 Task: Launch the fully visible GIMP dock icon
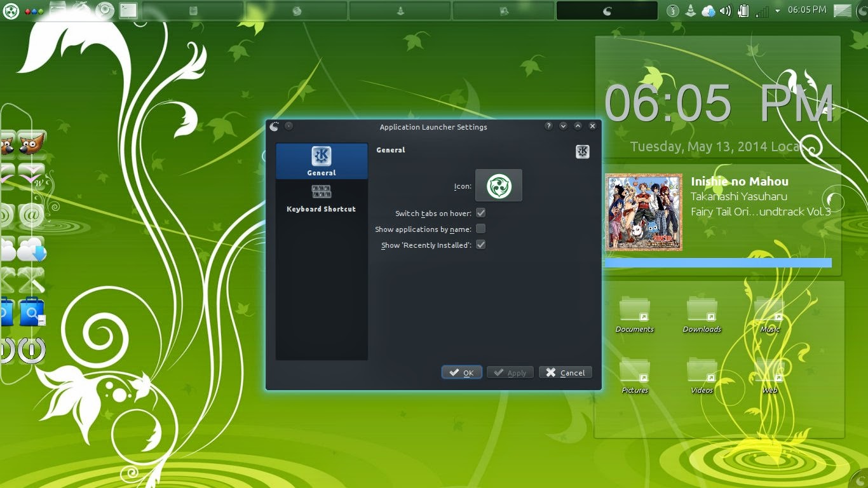pyautogui.click(x=32, y=144)
